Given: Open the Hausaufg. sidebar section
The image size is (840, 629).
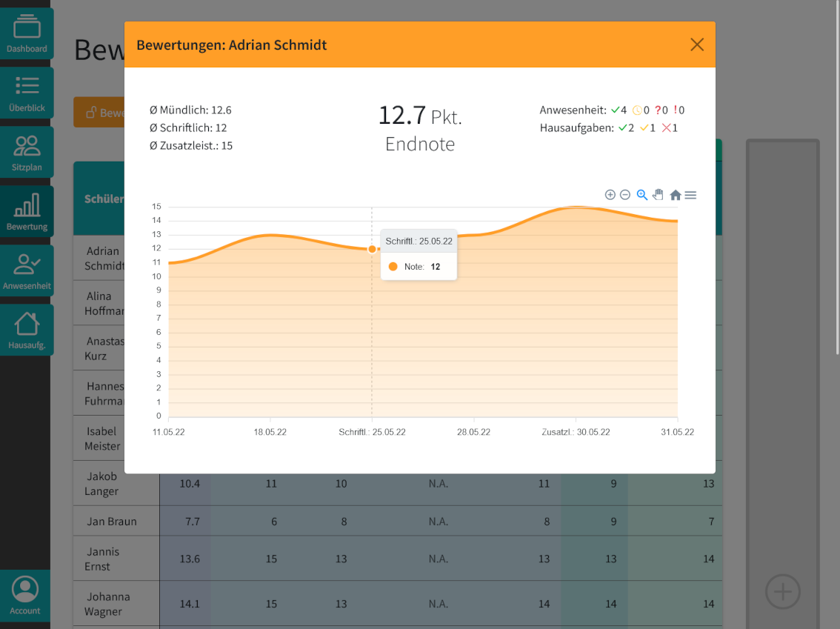Looking at the screenshot, I should click(27, 330).
